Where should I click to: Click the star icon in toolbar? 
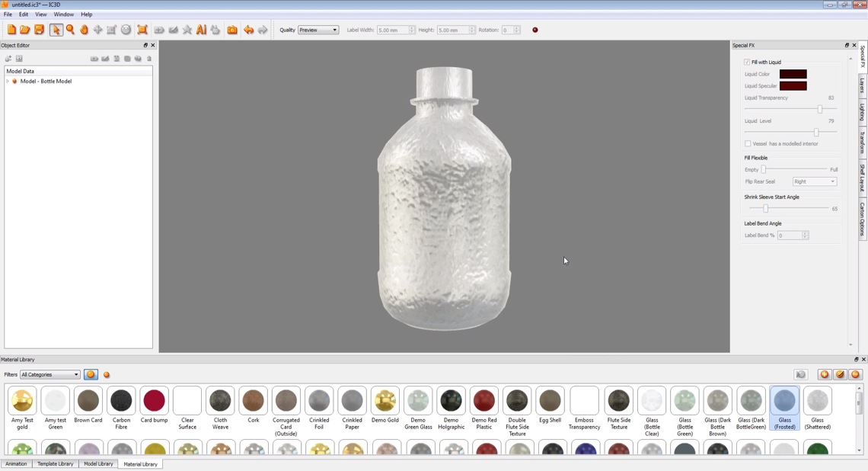click(x=187, y=30)
